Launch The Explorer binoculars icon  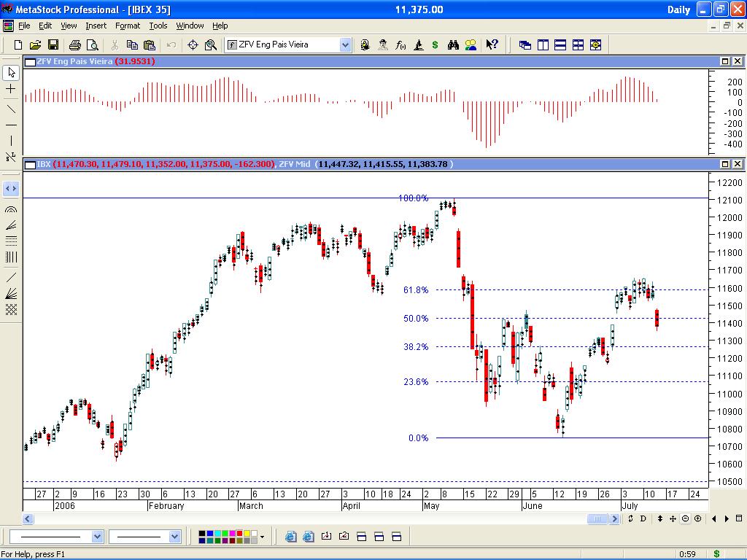(453, 44)
